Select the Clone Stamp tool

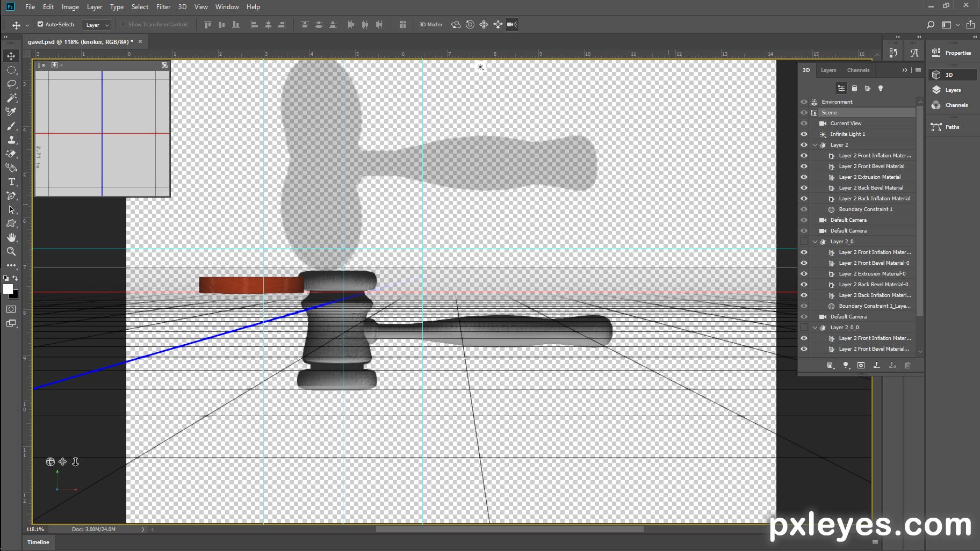(11, 140)
